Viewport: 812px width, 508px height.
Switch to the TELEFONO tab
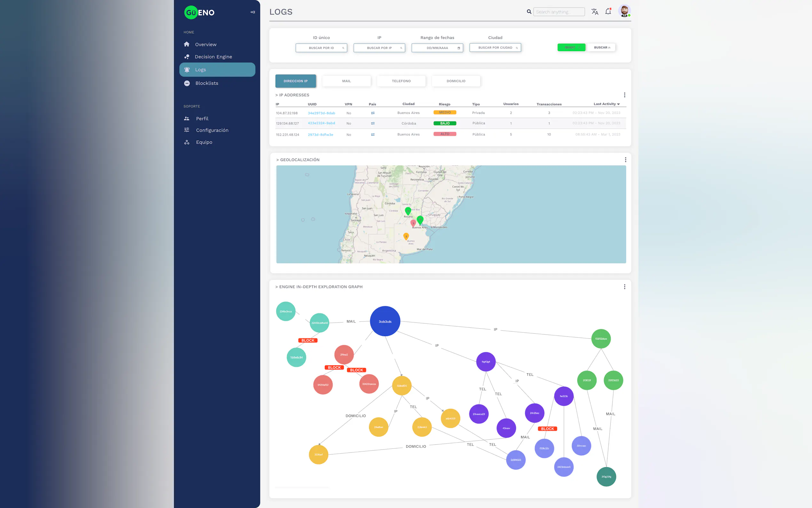[x=401, y=81]
